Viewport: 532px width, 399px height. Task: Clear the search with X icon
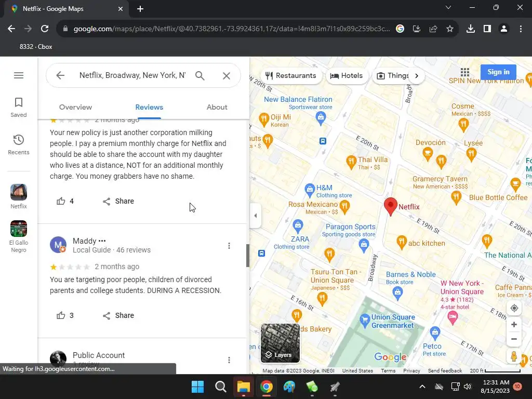(x=227, y=76)
